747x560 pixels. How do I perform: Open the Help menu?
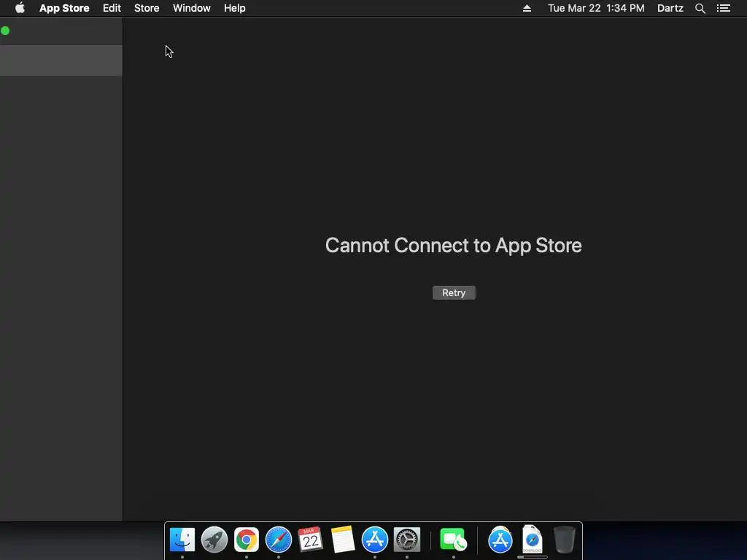coord(234,8)
